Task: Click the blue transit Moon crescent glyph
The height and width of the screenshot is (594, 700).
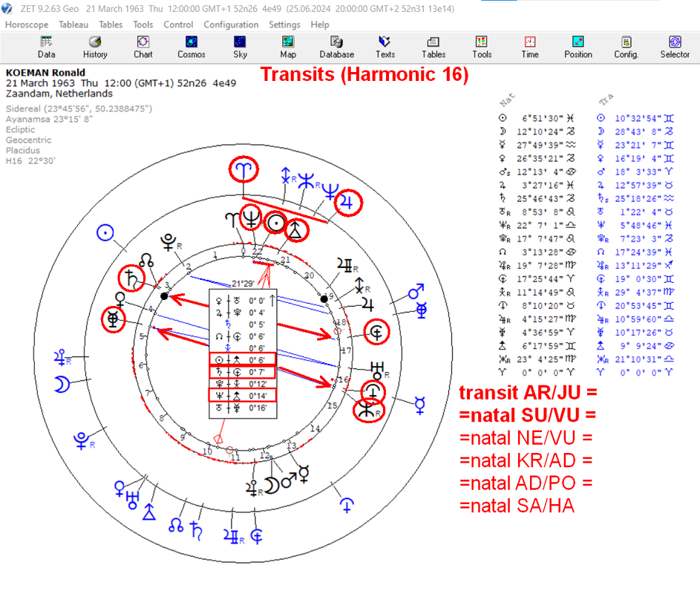Action: [62, 384]
